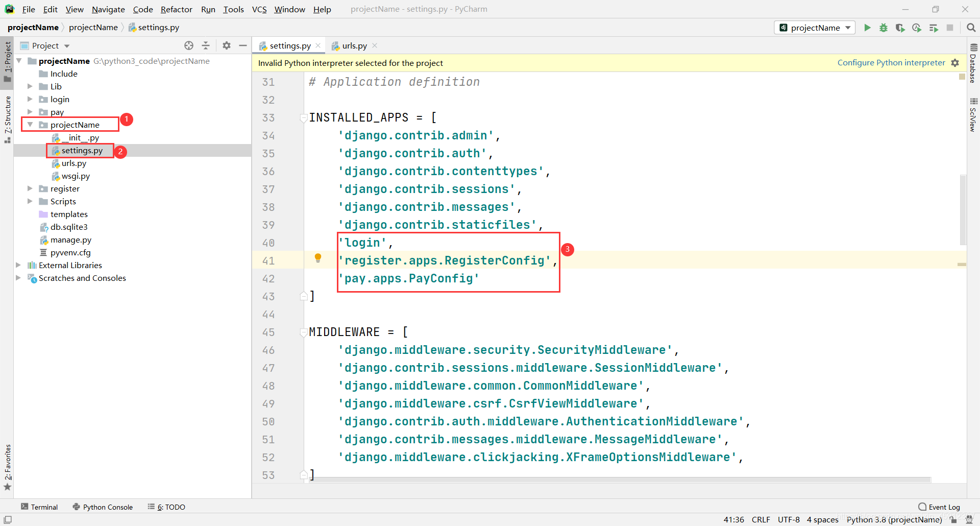Hide the Project tool window
980x526 pixels.
(x=243, y=45)
